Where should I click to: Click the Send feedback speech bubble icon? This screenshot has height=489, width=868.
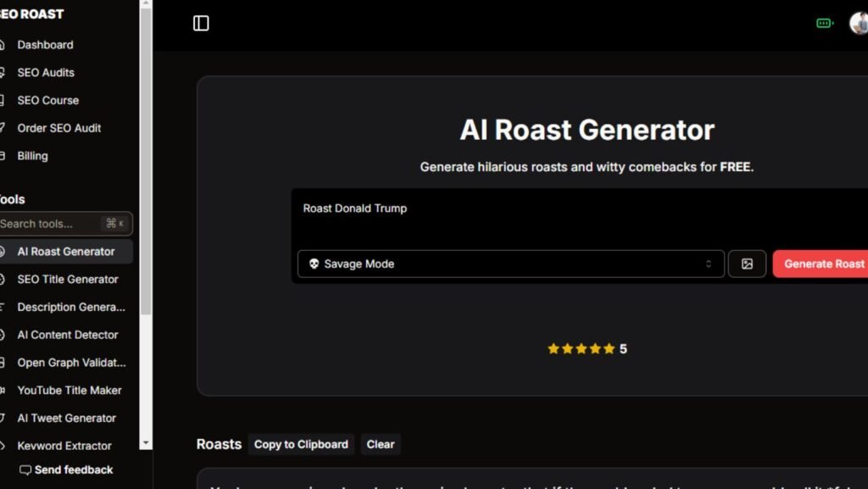pyautogui.click(x=25, y=470)
